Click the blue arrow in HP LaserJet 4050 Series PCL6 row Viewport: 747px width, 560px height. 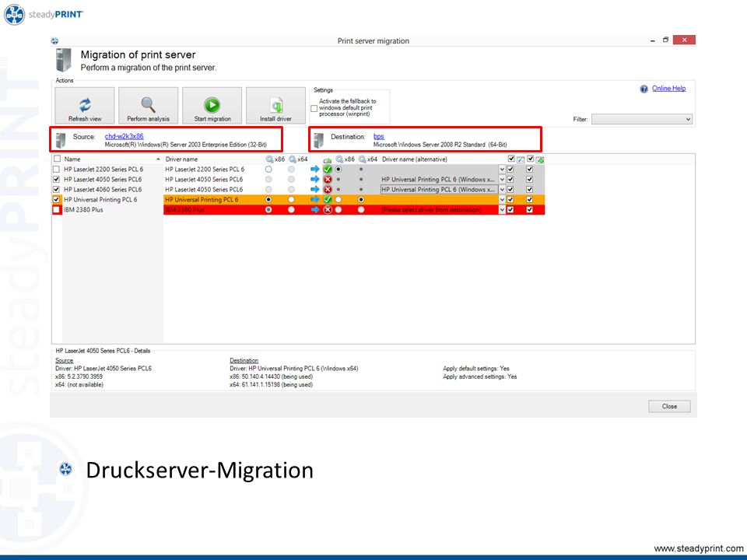pyautogui.click(x=315, y=180)
